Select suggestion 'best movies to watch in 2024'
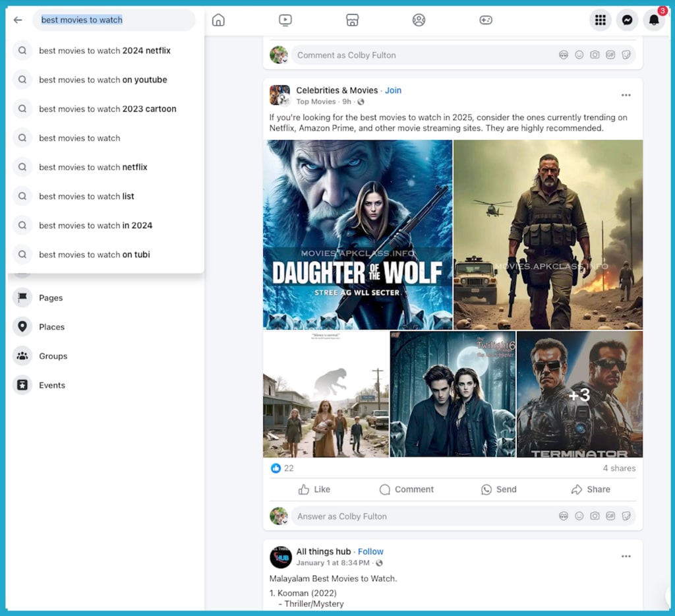Viewport: 675px width, 616px height. pos(105,226)
